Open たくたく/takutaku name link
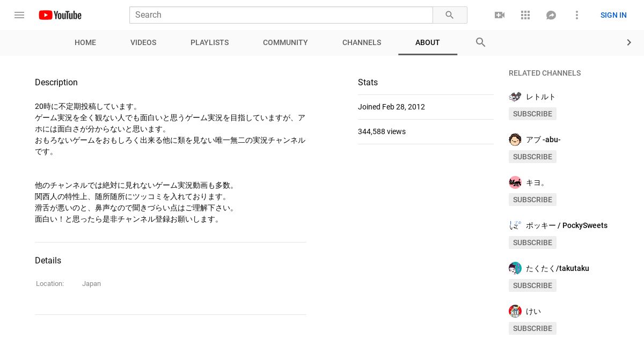 [558, 268]
